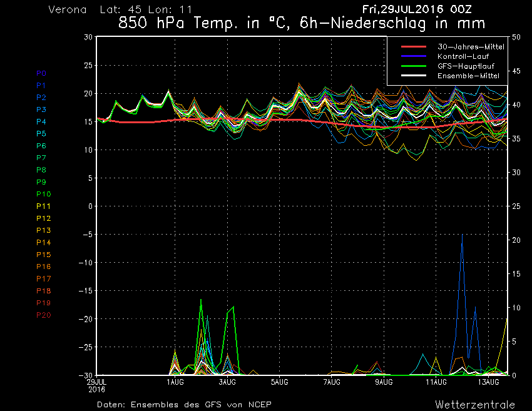Viewport: 532px width, 411px height.
Task: Click the "5AUG" date axis label
Action: pyautogui.click(x=280, y=382)
